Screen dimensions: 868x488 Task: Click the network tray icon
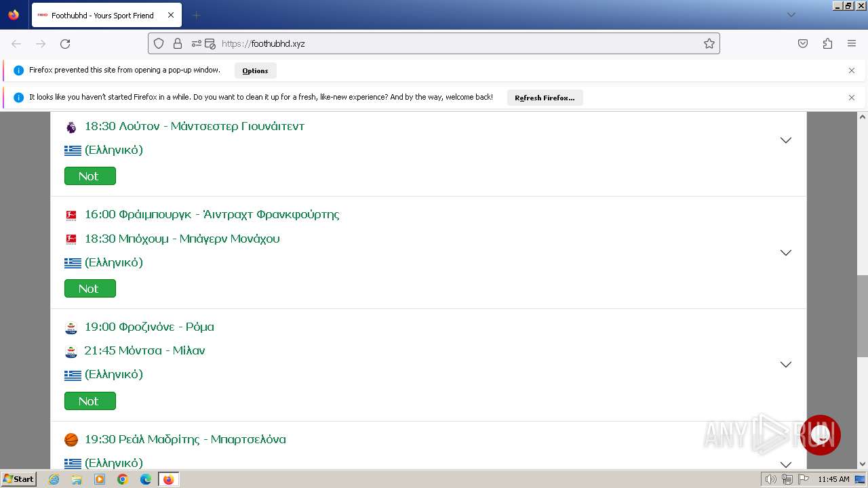coord(787,479)
